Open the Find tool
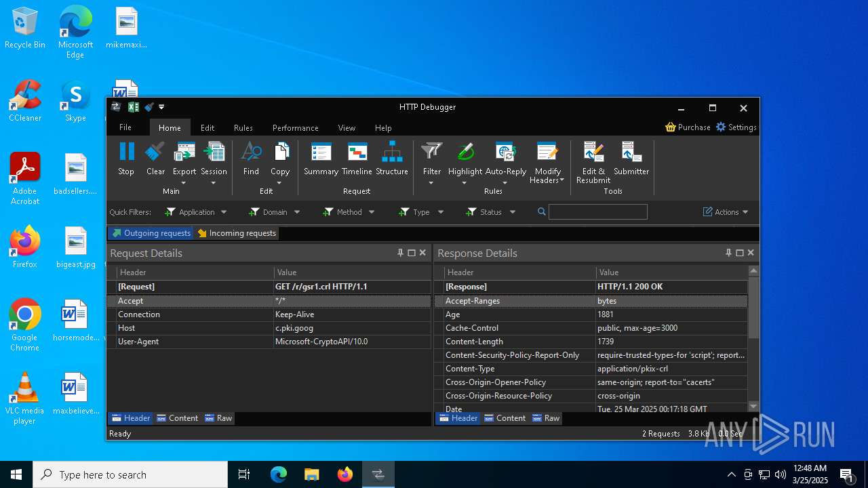The height and width of the screenshot is (488, 868). [x=251, y=159]
